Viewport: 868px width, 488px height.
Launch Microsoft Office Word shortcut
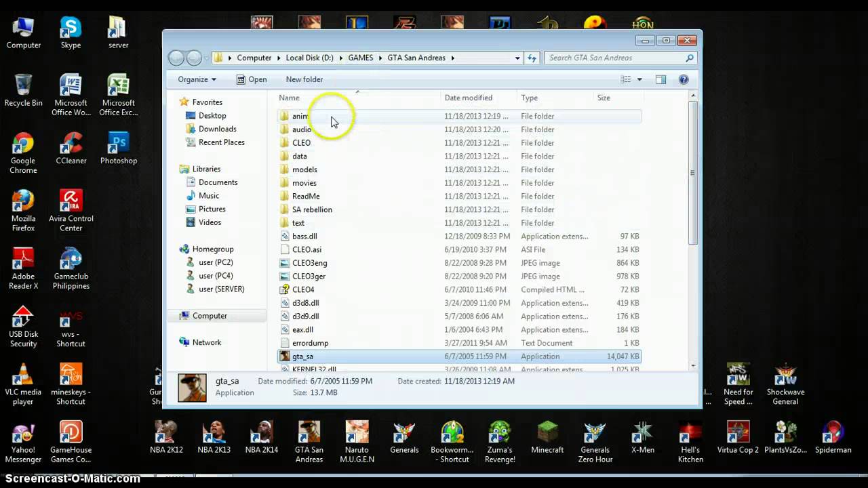click(71, 95)
